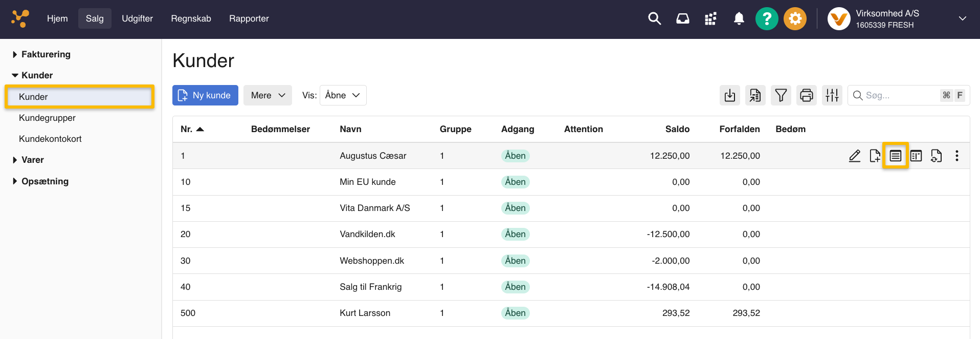Screen dimensions: 980x339
Task: Click the green help question mark
Action: [x=766, y=19]
